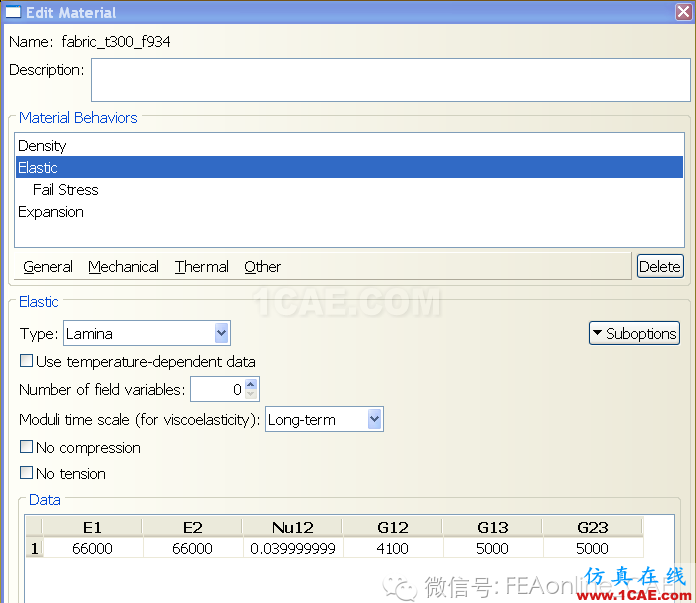696x603 pixels.
Task: Select the G12 cell value 4100
Action: [392, 548]
